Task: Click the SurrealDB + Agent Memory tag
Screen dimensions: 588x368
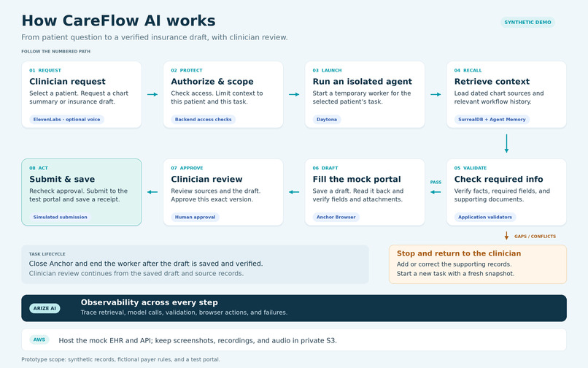Action: click(492, 120)
